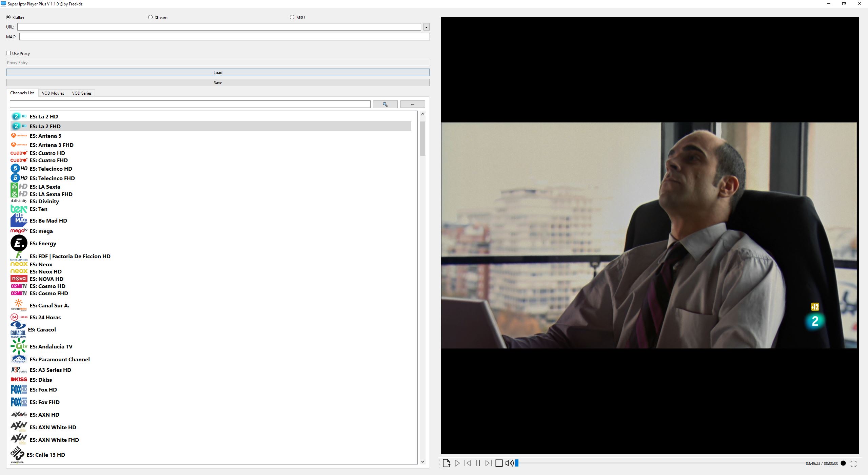Screen dimensions: 868x475
Task: Click the channel list scroll up arrow
Action: 422,114
